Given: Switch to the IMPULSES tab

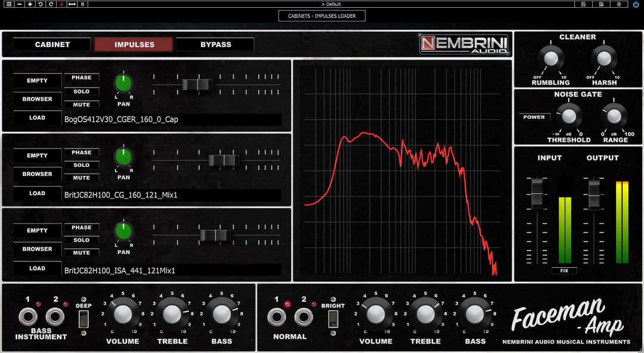Looking at the screenshot, I should 134,44.
